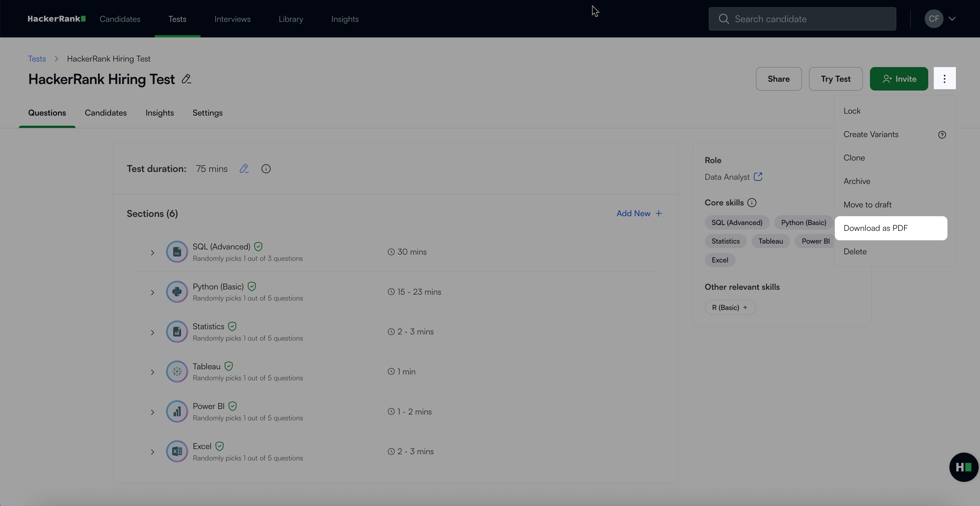Click the SQL (Advanced) section icon
Image resolution: width=980 pixels, height=506 pixels.
click(x=177, y=252)
